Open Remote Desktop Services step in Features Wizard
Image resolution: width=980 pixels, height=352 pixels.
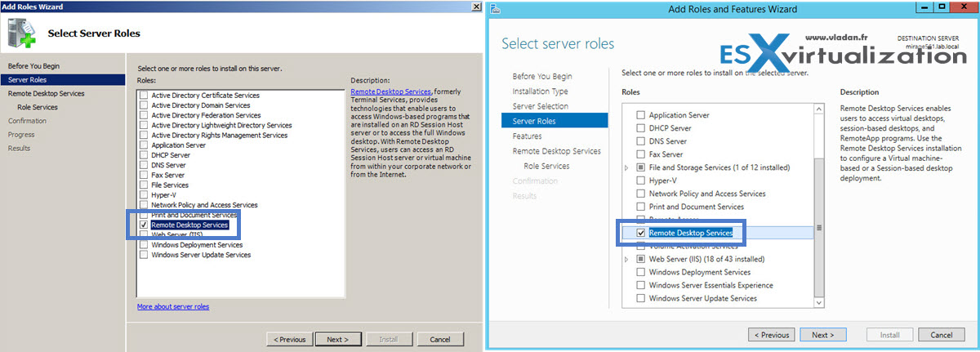point(557,151)
